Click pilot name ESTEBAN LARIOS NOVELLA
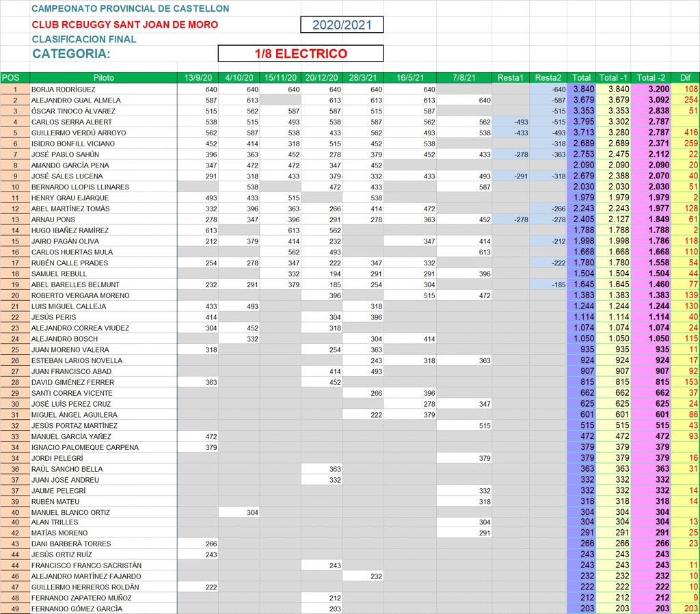700x614 pixels. coord(77,360)
